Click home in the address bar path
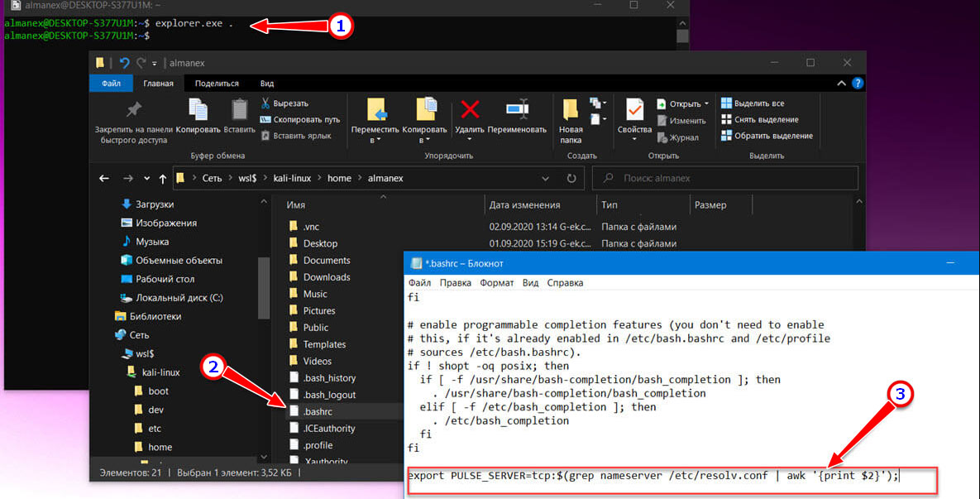This screenshot has height=499, width=980. 339,178
